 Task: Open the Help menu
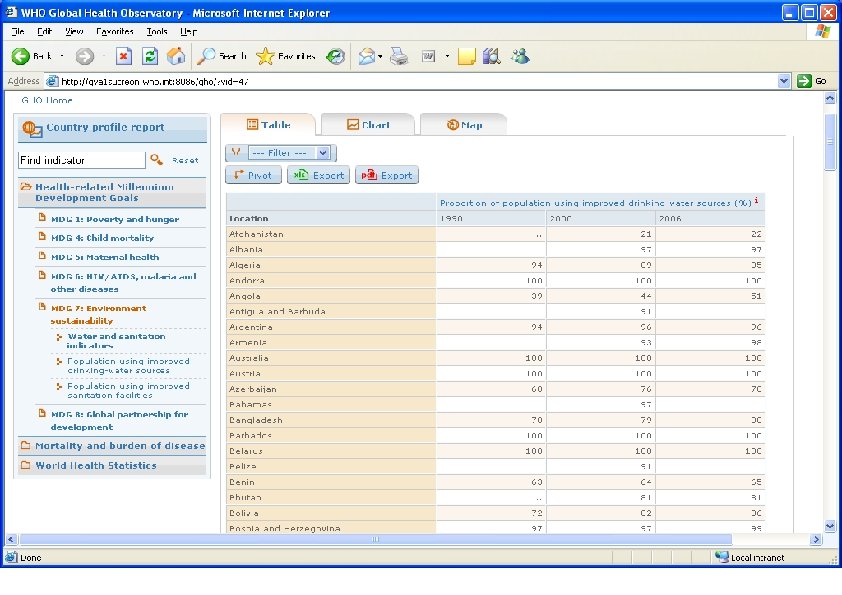[188, 31]
